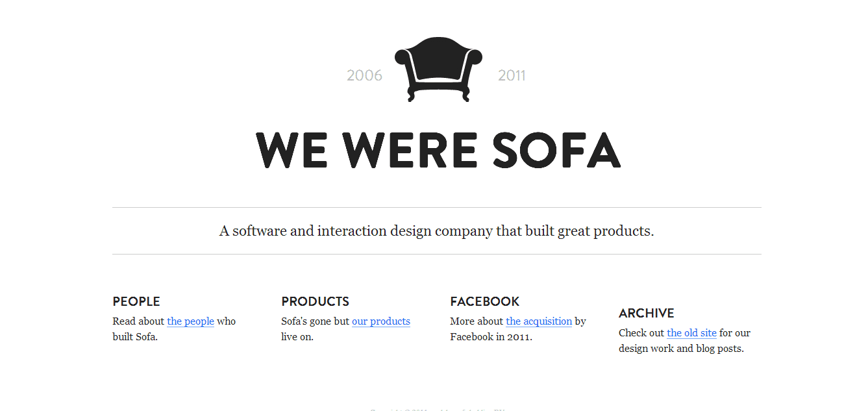Click the divider line above the tagline
868x411 pixels.
click(x=437, y=208)
